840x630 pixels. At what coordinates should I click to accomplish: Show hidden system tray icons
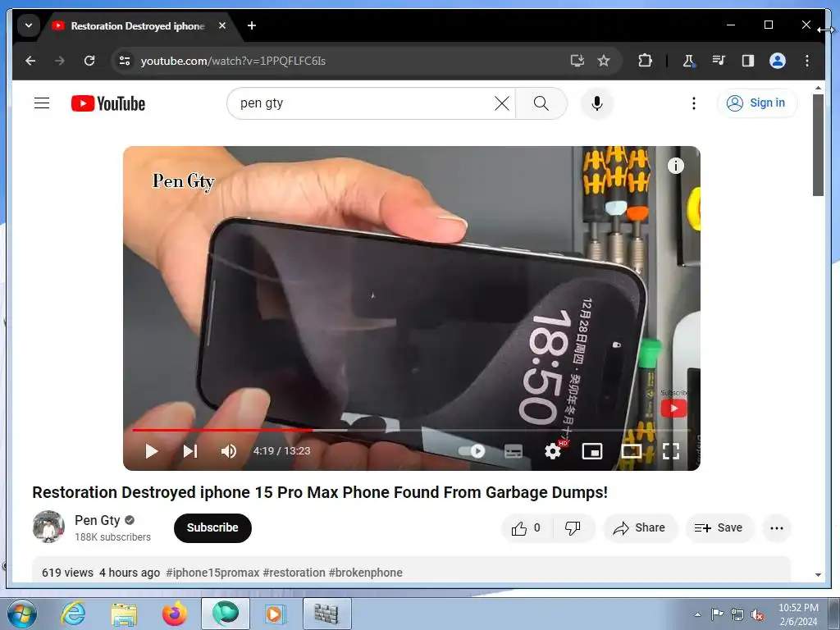point(697,614)
